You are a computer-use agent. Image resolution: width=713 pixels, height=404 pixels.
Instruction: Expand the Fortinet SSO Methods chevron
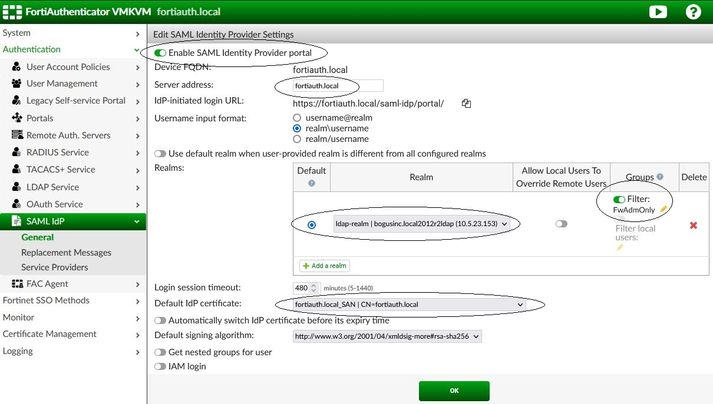point(137,301)
